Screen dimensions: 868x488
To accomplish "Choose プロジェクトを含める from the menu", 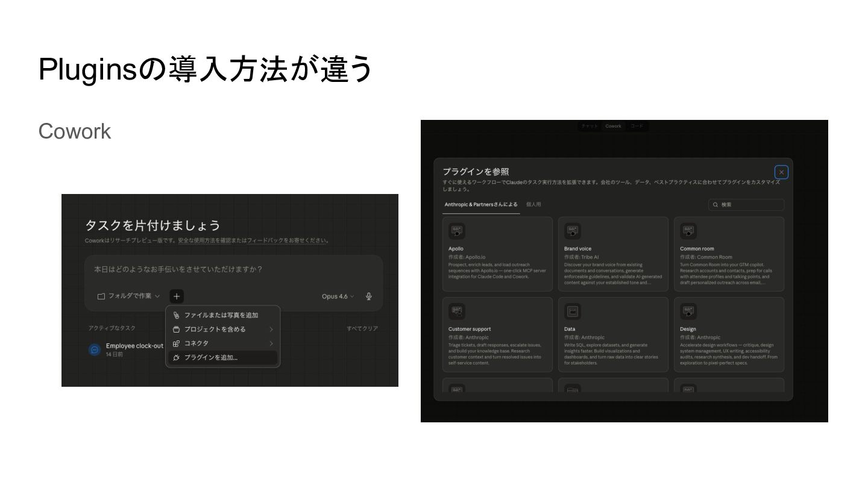I will pyautogui.click(x=223, y=330).
